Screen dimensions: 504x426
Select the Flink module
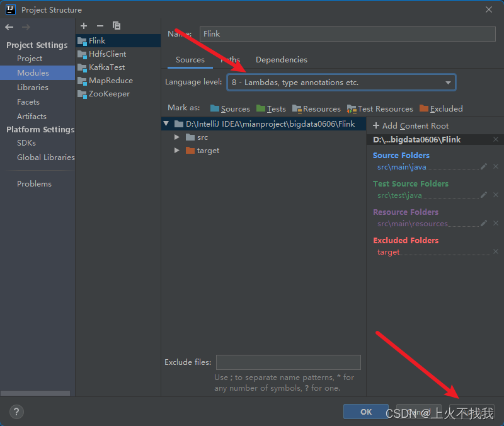click(118, 41)
